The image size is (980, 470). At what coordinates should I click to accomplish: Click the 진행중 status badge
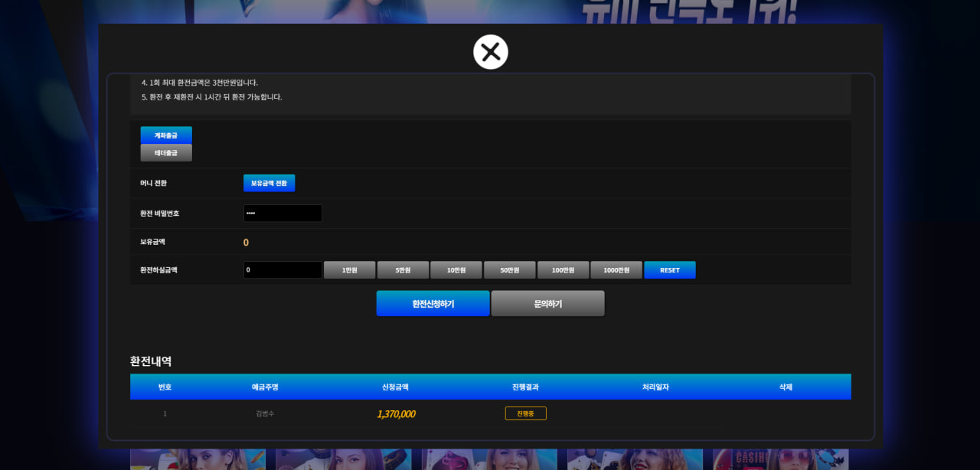coord(525,413)
